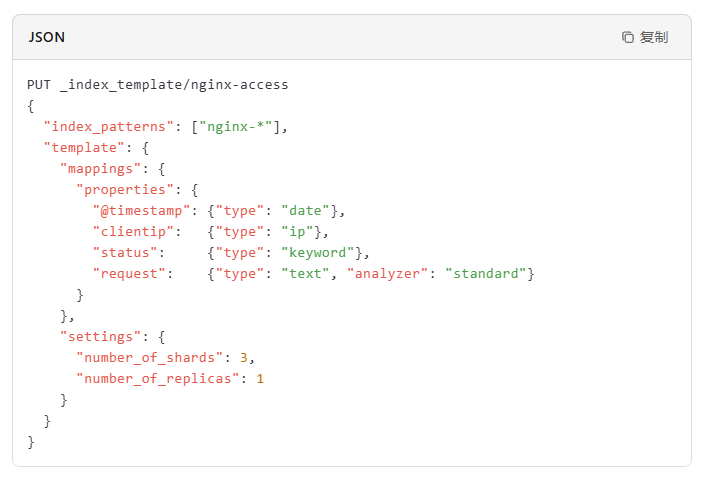
Task: Click the "analyzer" key
Action: point(387,274)
